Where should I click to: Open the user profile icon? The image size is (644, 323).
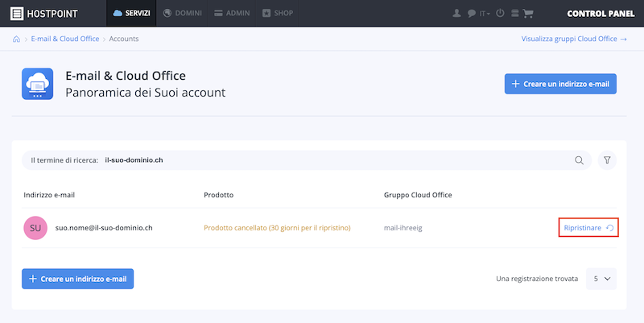pos(456,13)
